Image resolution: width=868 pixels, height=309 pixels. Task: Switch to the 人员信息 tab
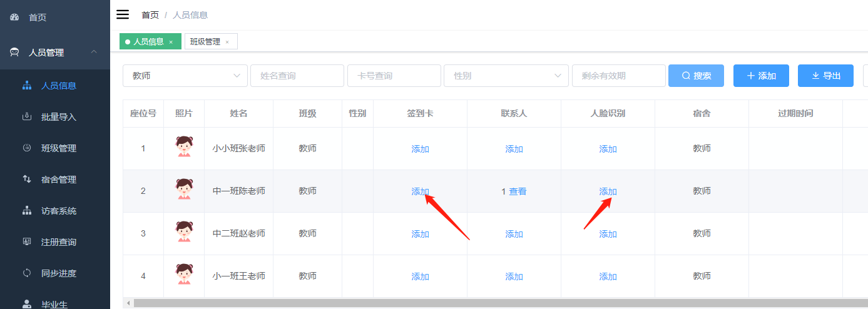[150, 41]
